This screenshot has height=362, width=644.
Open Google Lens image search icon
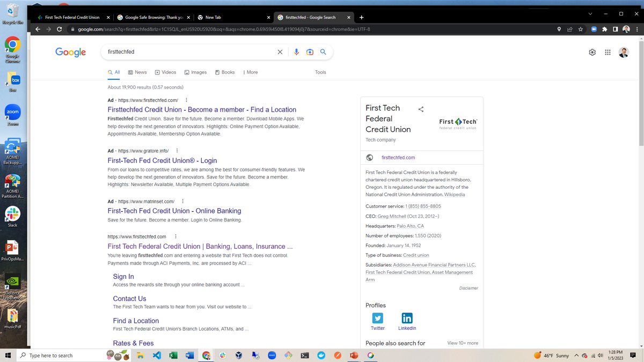pyautogui.click(x=310, y=52)
